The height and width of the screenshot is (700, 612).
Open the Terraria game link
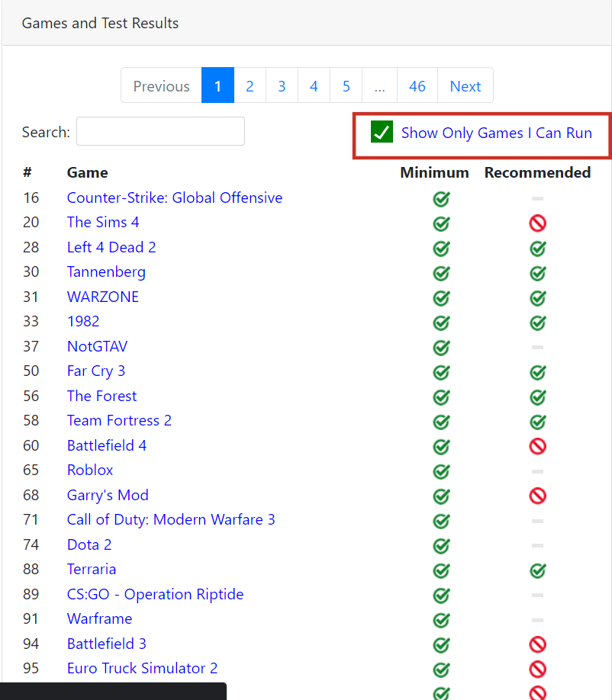pyautogui.click(x=92, y=569)
